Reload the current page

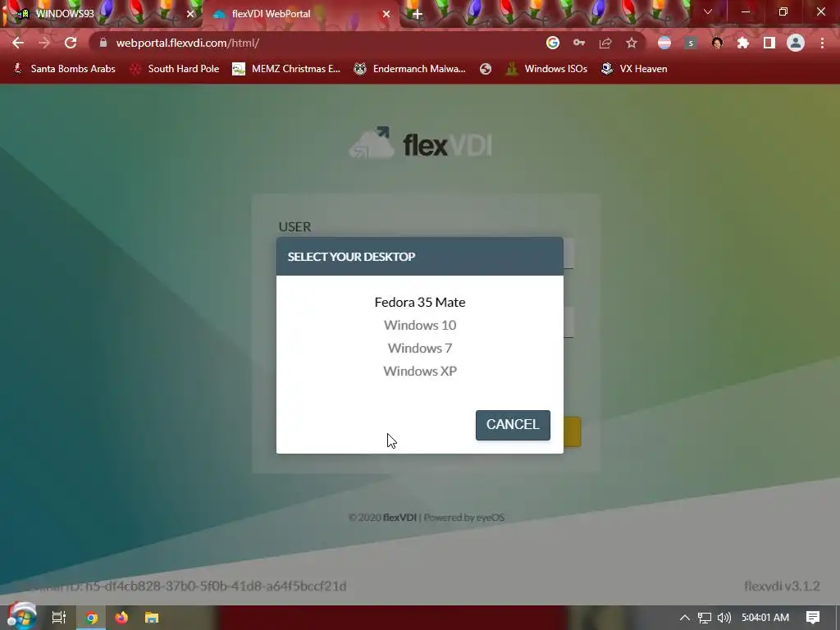point(71,43)
